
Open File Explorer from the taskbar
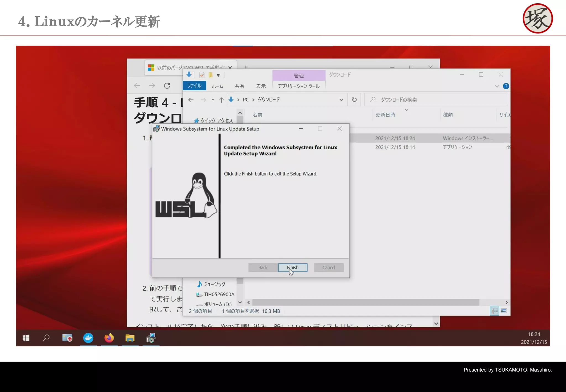tap(130, 338)
